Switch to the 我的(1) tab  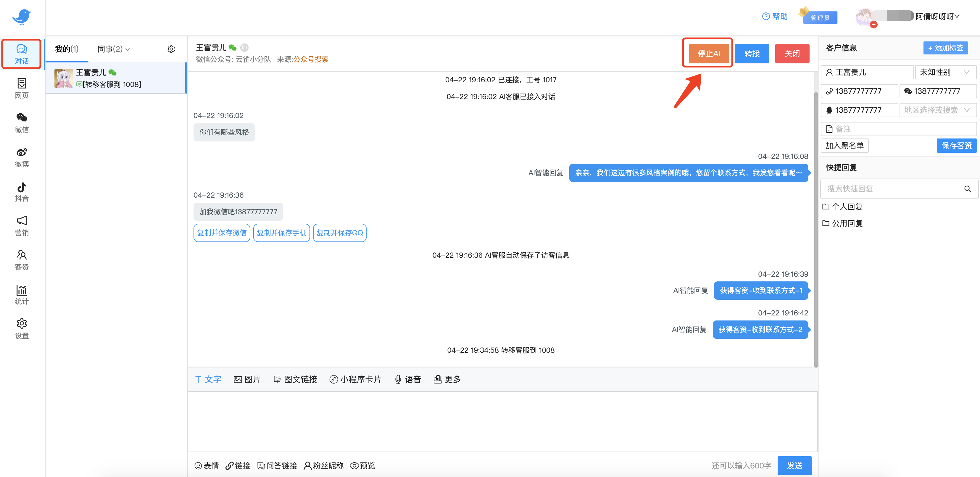67,49
